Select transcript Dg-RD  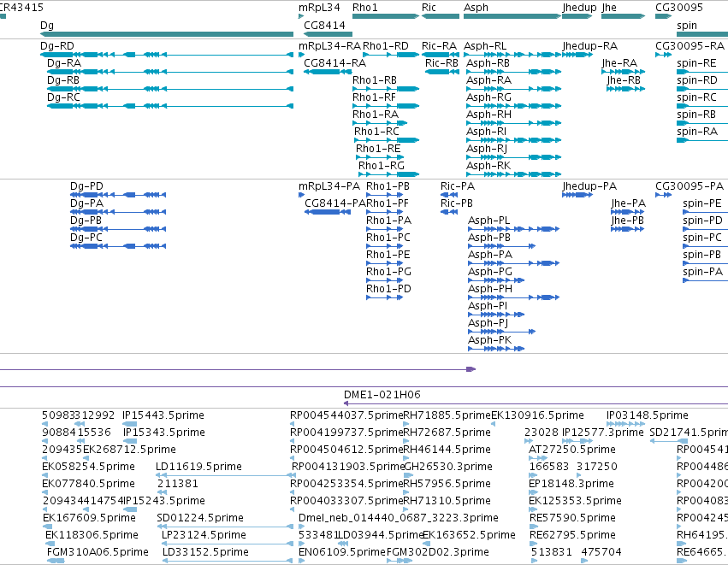coord(167,55)
